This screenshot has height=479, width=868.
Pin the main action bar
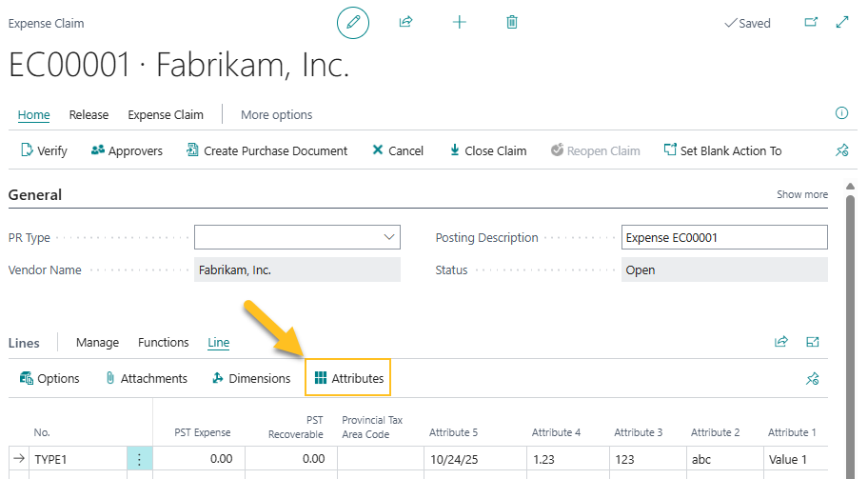tap(841, 150)
